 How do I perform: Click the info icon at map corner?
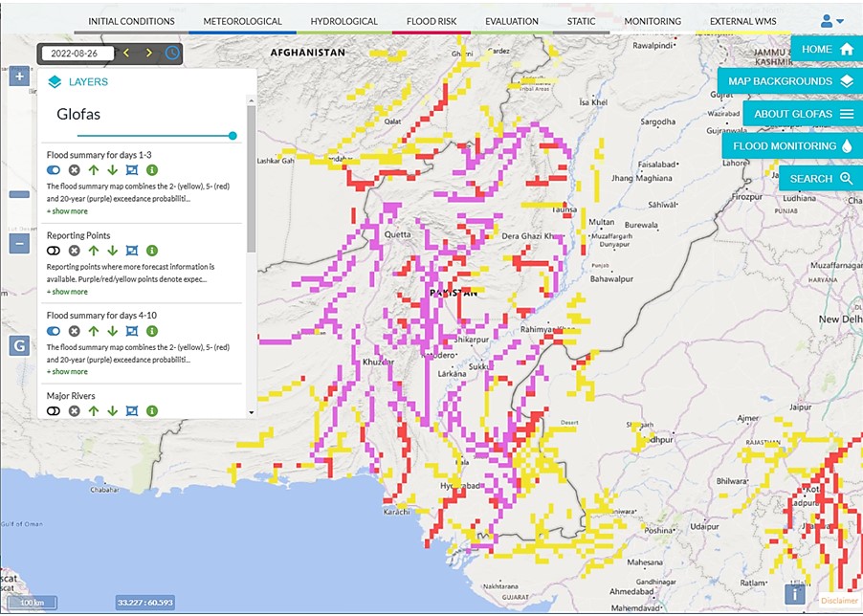tap(794, 595)
